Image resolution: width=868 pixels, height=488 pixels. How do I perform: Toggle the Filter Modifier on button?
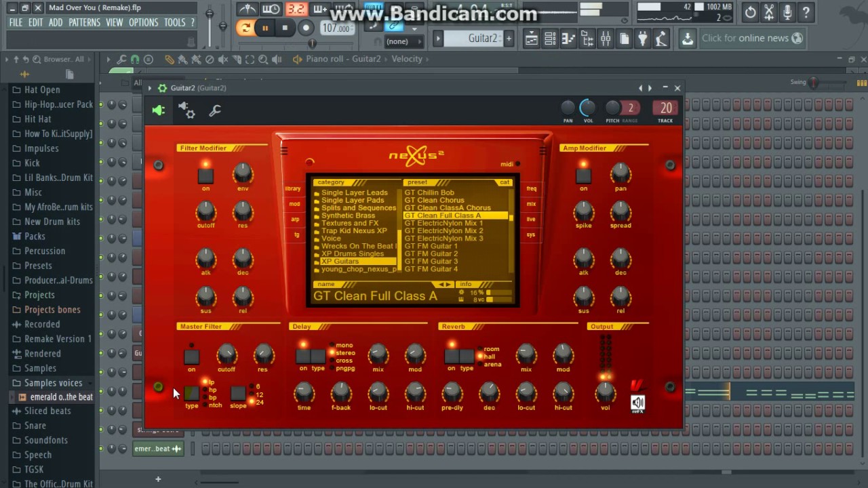click(205, 176)
